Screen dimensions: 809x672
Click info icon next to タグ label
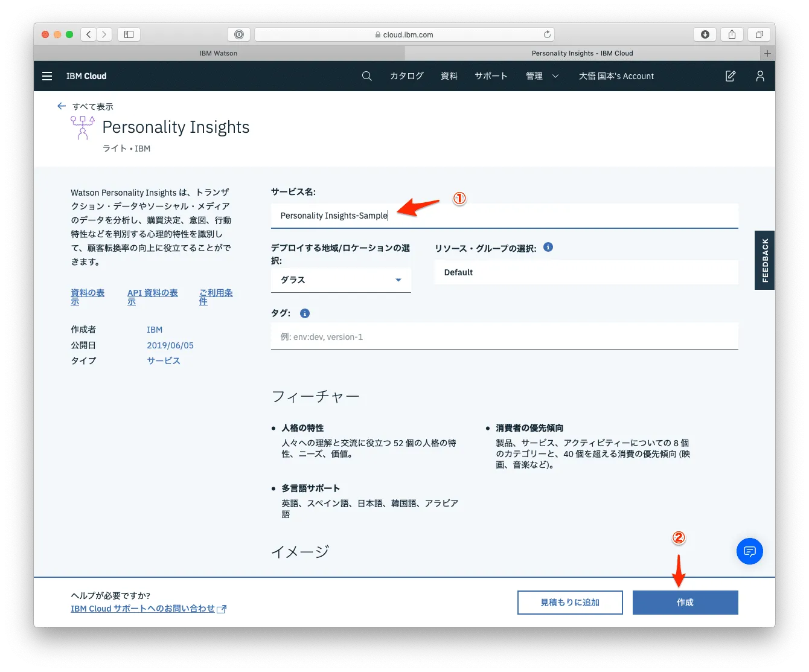click(305, 313)
